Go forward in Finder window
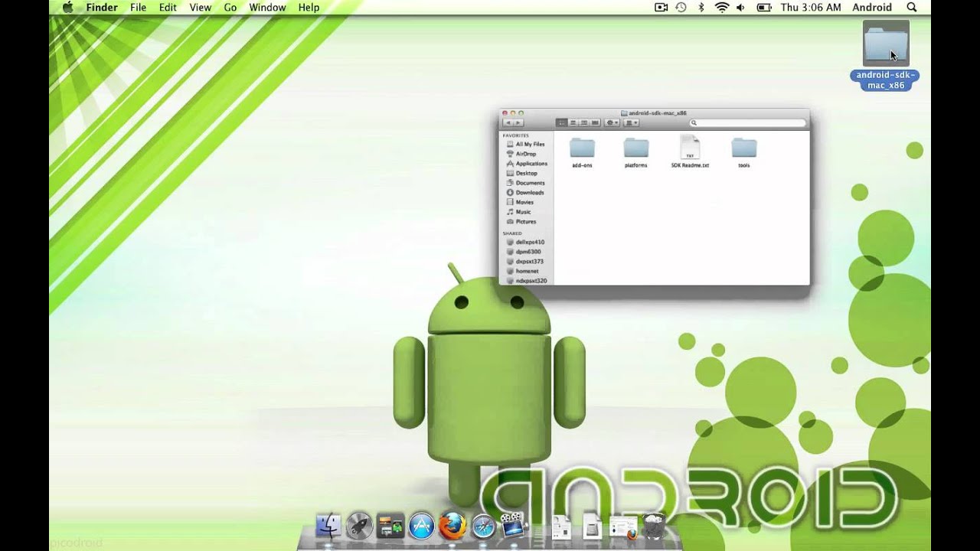Screen dimensions: 980x551 click(x=518, y=122)
